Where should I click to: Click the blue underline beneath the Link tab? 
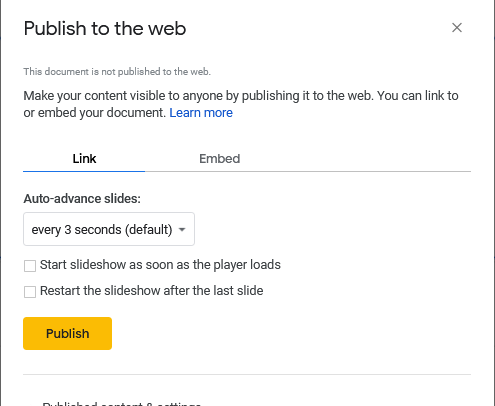[x=84, y=171]
